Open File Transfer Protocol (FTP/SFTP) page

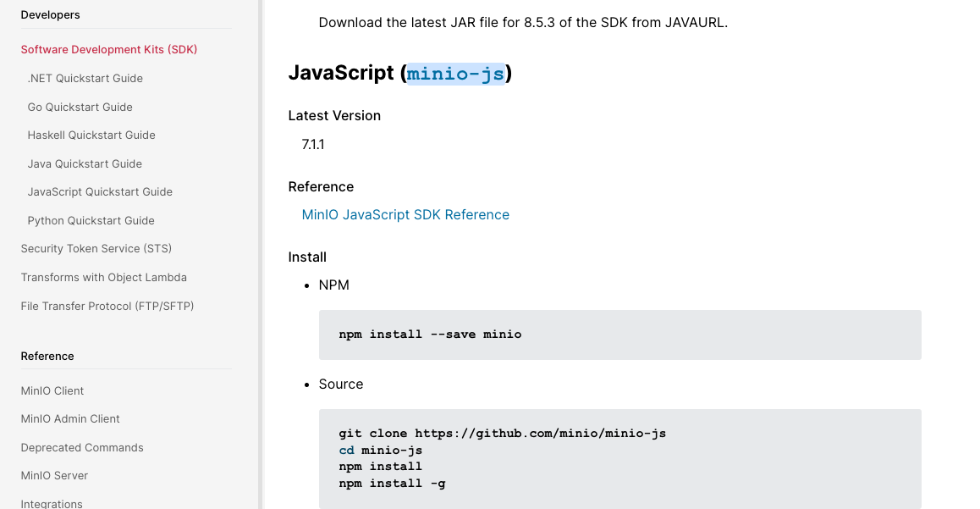(x=107, y=306)
